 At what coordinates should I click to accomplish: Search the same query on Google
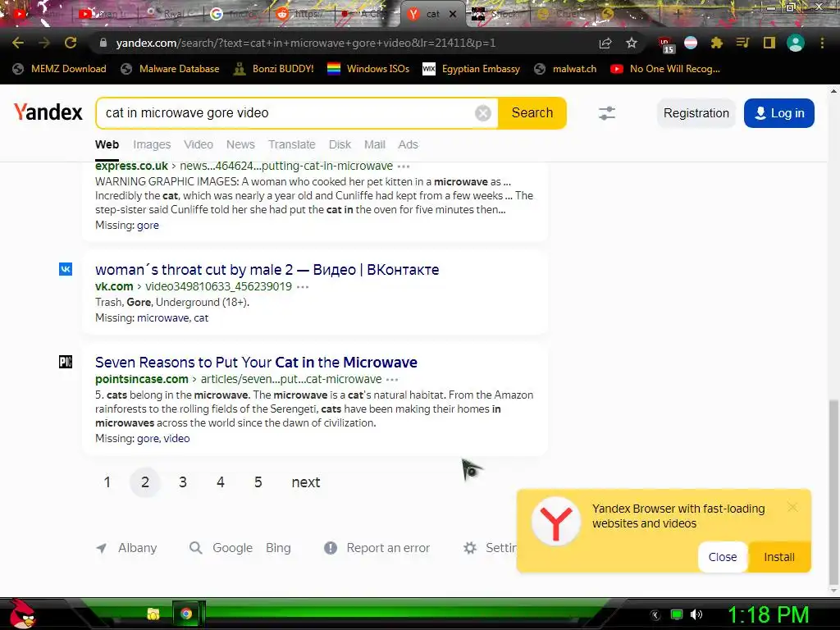tap(232, 548)
